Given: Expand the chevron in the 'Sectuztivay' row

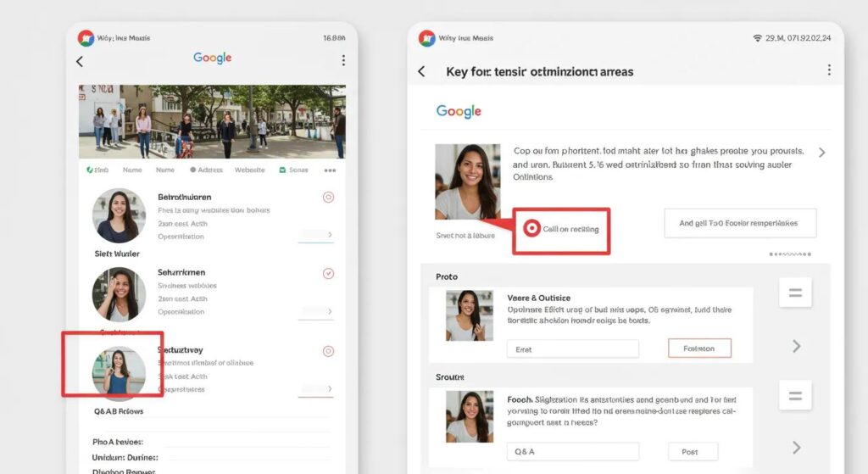Looking at the screenshot, I should (330, 388).
